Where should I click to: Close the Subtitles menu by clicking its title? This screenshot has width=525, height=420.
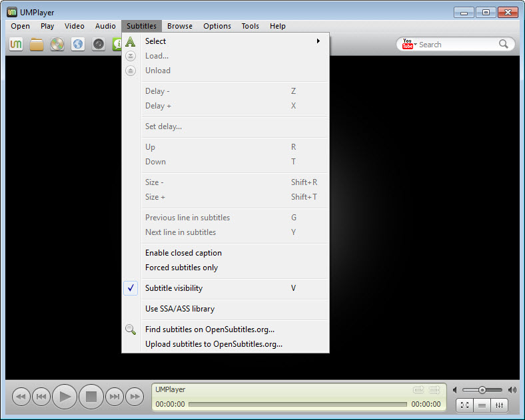click(x=141, y=26)
